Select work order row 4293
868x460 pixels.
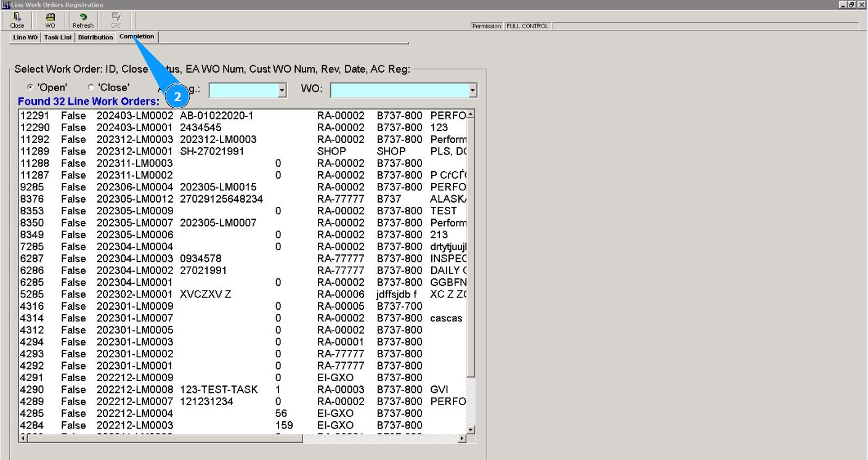[x=243, y=354]
